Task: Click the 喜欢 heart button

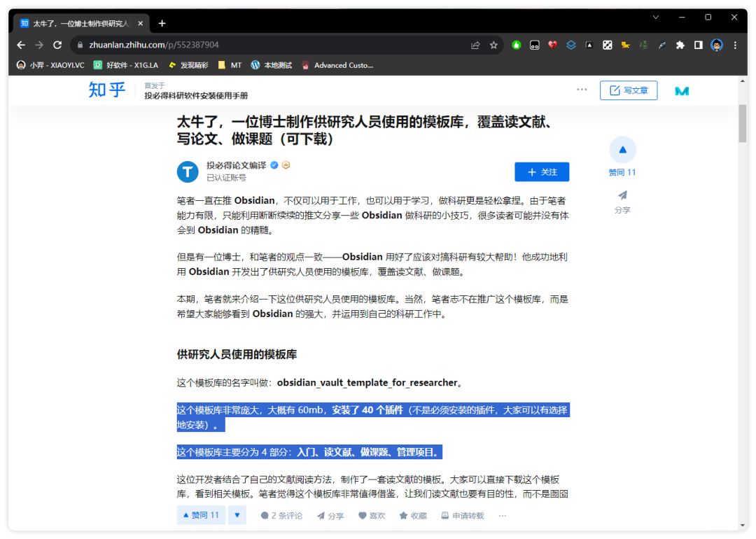Action: pyautogui.click(x=372, y=515)
